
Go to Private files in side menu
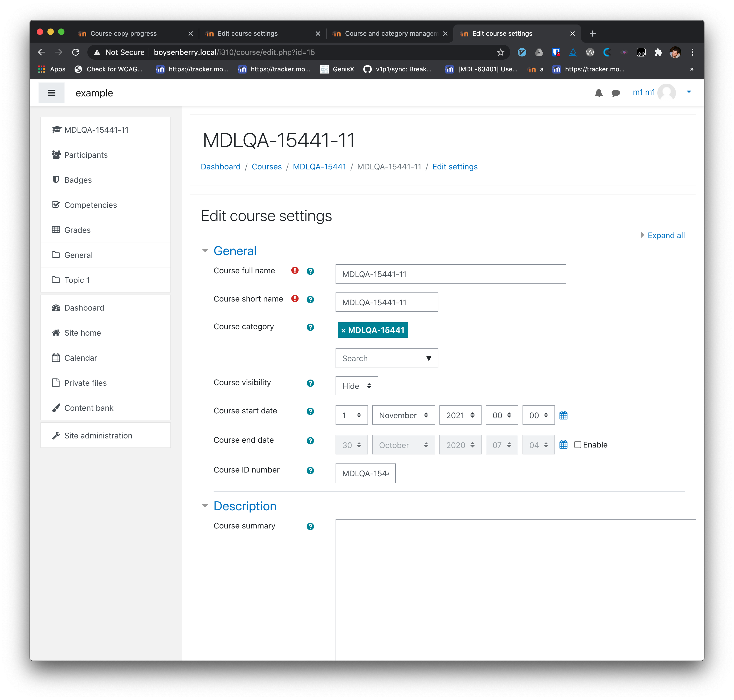(106, 383)
